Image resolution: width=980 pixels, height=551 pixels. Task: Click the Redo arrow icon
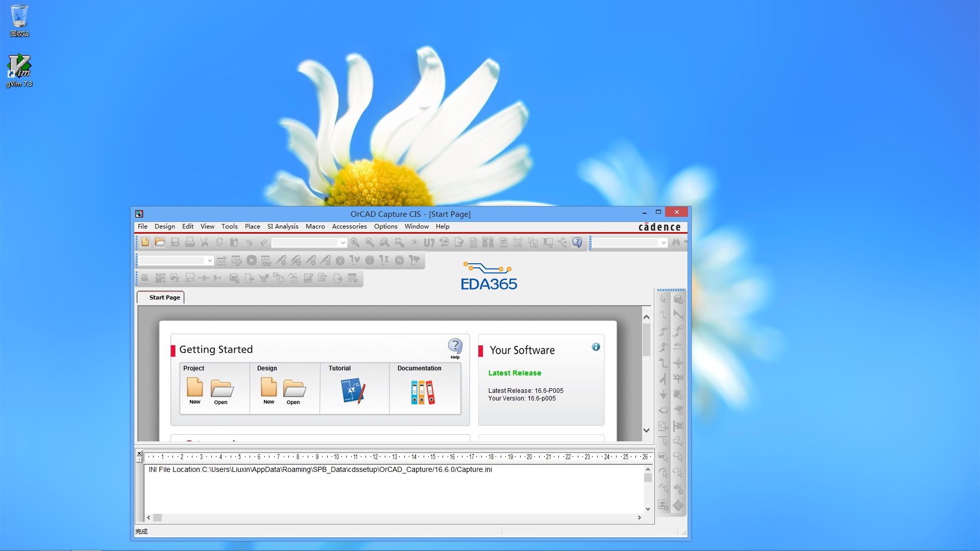[264, 242]
